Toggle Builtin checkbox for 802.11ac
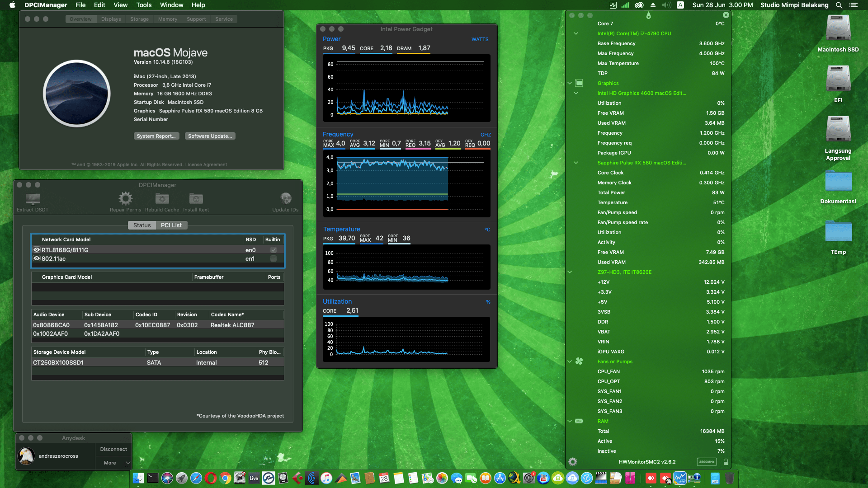The width and height of the screenshot is (868, 488). coord(274,258)
